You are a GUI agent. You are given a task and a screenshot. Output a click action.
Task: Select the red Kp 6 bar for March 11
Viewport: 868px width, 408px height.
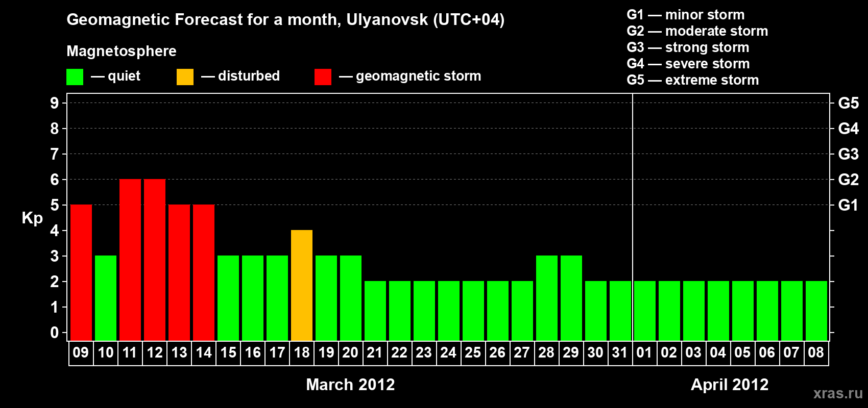(x=130, y=260)
